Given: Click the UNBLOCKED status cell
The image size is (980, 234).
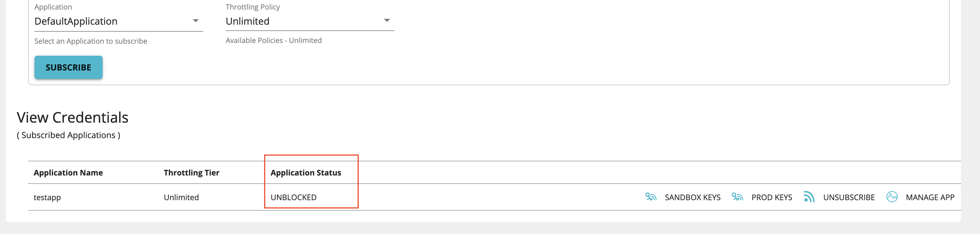Looking at the screenshot, I should point(293,197).
